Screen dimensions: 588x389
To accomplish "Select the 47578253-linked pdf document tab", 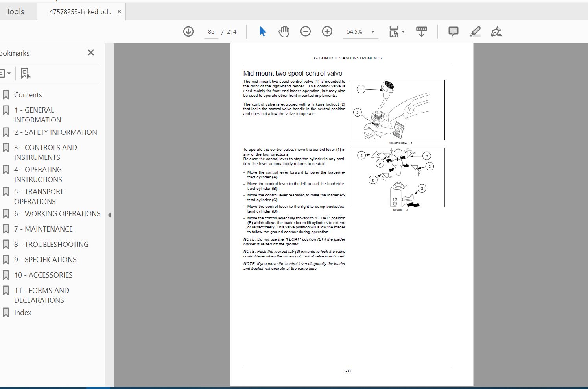I will pyautogui.click(x=81, y=12).
